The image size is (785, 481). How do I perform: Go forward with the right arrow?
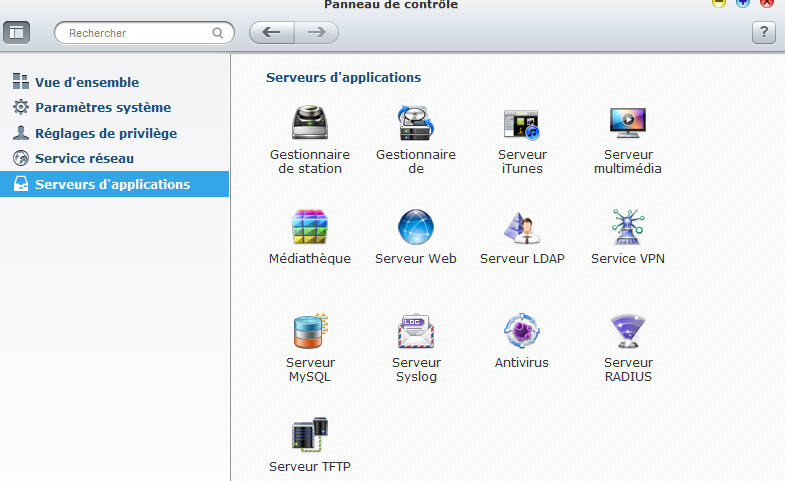coord(316,33)
